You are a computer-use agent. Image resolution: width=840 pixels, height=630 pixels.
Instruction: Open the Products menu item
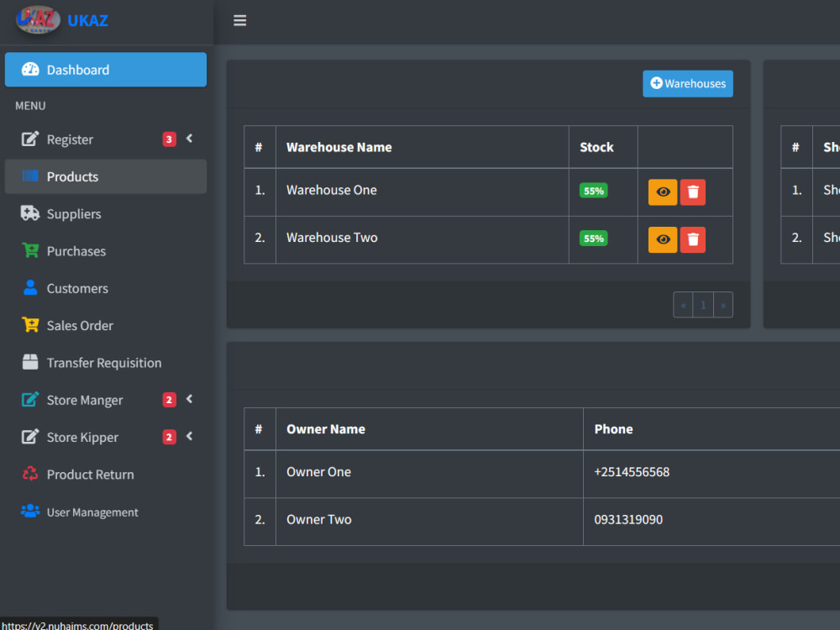click(106, 176)
